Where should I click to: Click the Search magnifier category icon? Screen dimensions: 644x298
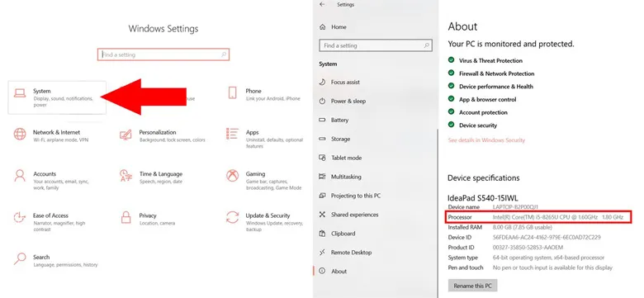[19, 258]
